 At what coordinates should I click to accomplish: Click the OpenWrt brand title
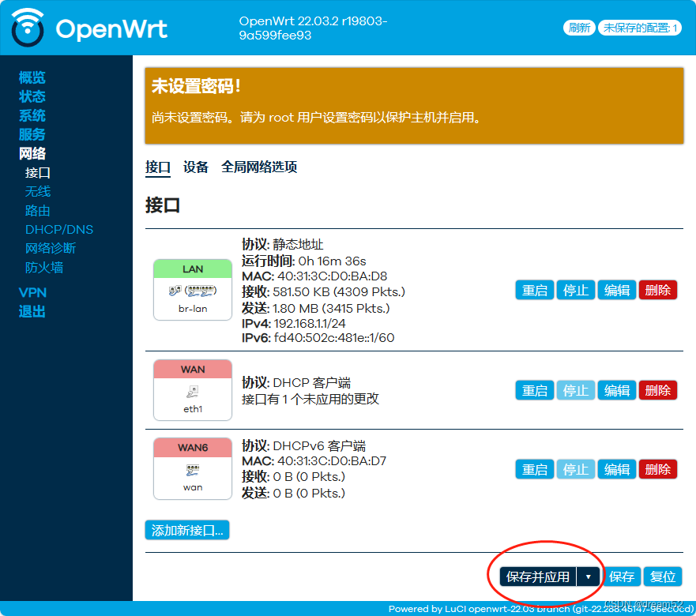click(111, 29)
